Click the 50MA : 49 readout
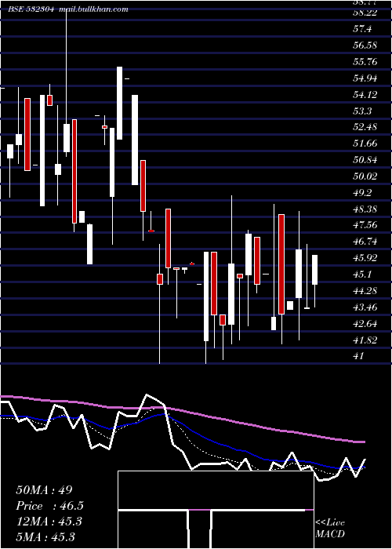Screen dimensions: 392x549 pyautogui.click(x=46, y=490)
